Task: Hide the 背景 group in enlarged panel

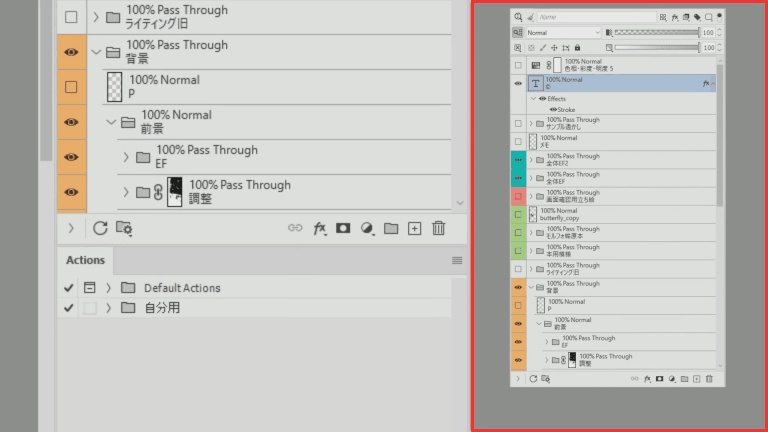Action: (x=71, y=52)
